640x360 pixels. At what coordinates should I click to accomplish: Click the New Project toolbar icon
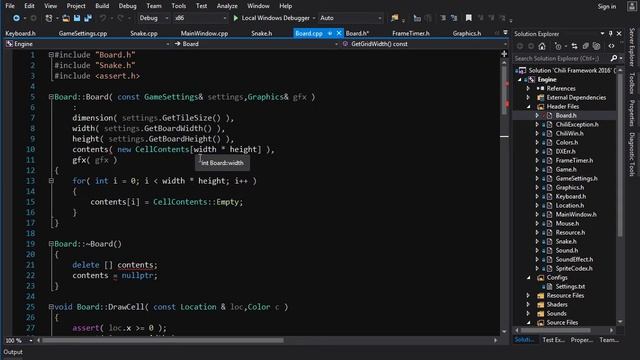(49, 18)
